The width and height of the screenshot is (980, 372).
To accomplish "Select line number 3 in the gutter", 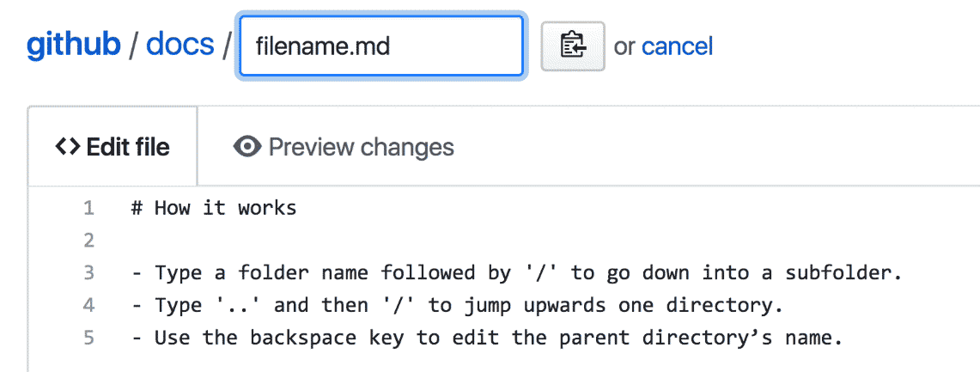I will point(88,273).
